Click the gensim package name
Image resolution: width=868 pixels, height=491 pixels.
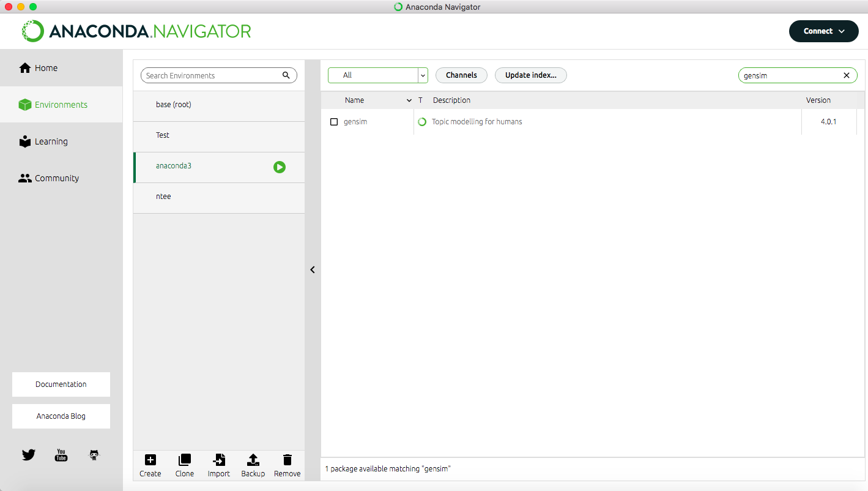355,122
